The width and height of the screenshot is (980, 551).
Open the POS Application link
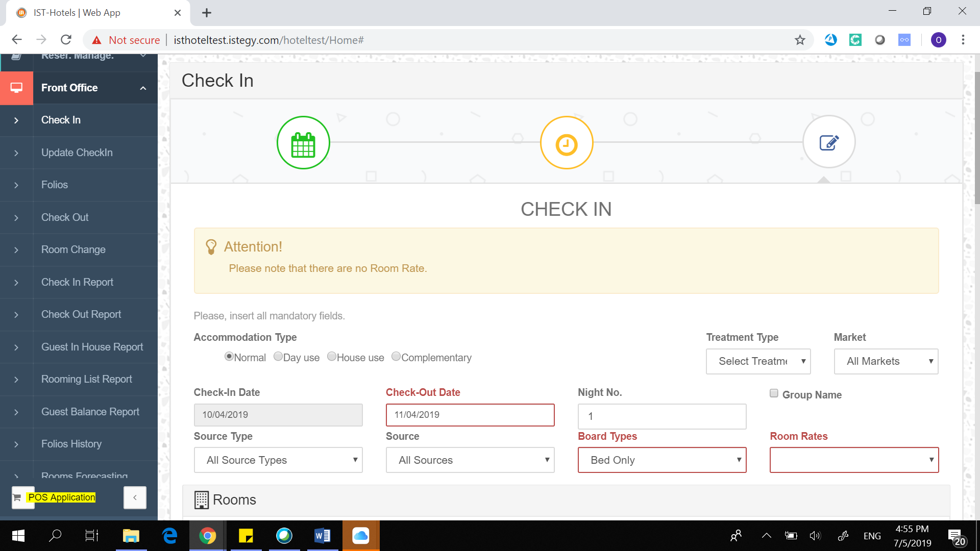62,497
